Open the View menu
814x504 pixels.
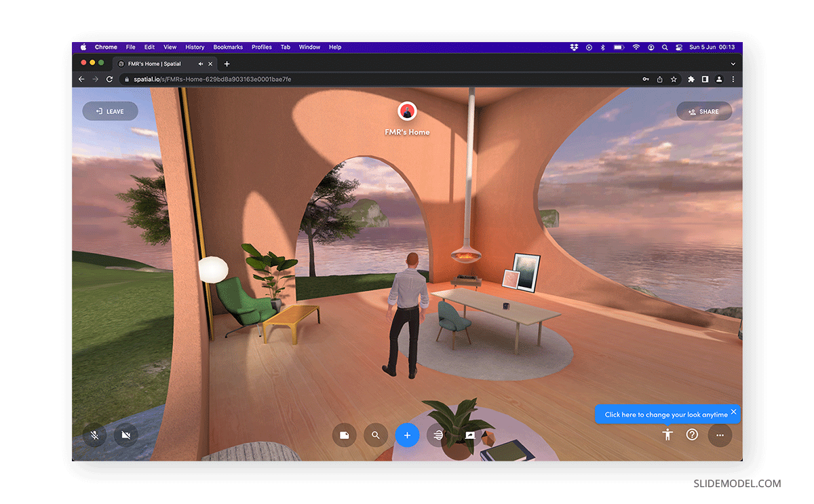(x=170, y=47)
